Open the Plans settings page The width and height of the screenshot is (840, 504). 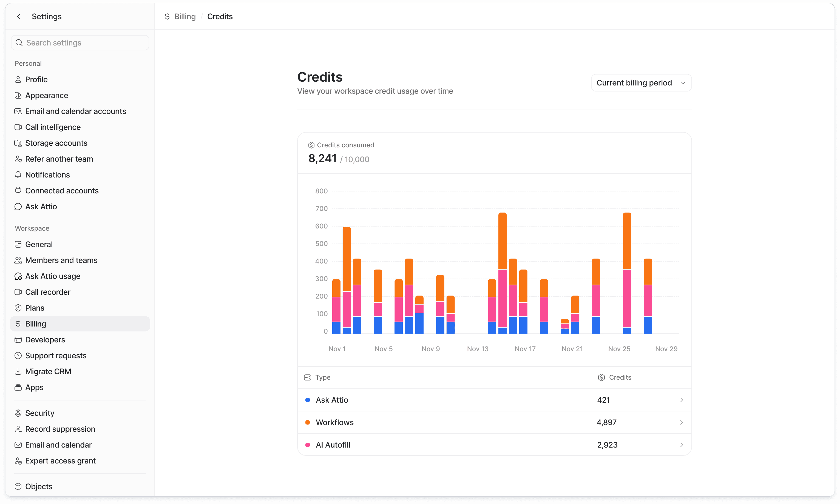coord(35,308)
